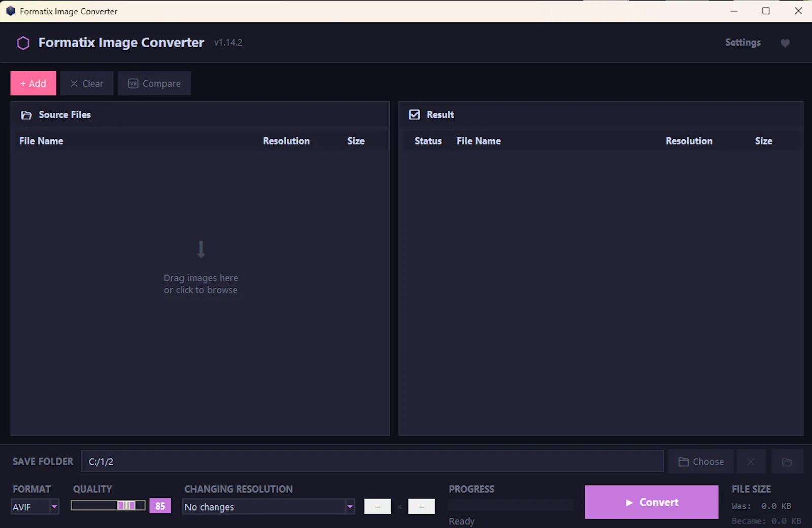812x528 pixels.
Task: Sort source files by Resolution column
Action: pyautogui.click(x=286, y=141)
